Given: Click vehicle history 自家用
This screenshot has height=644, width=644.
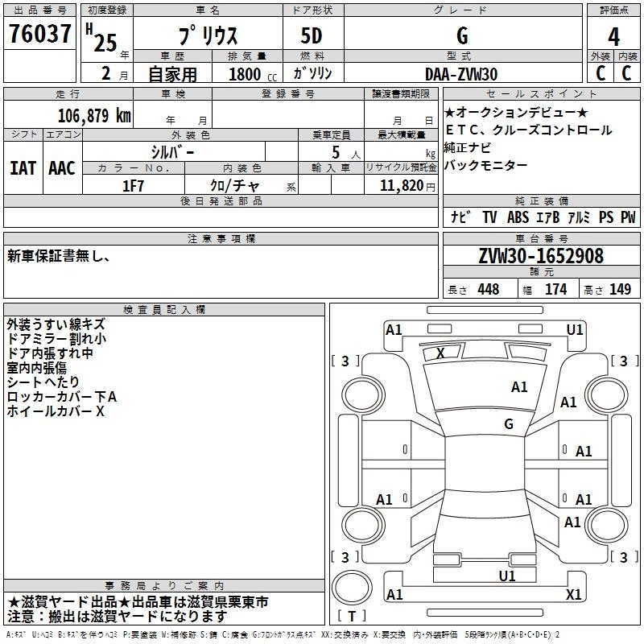Looking at the screenshot, I should click(x=172, y=74).
